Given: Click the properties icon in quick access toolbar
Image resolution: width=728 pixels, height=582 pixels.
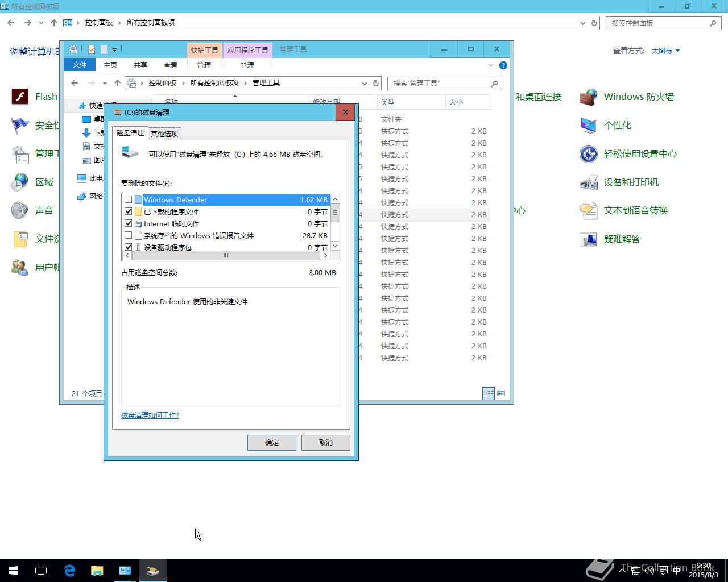Looking at the screenshot, I should [92, 49].
